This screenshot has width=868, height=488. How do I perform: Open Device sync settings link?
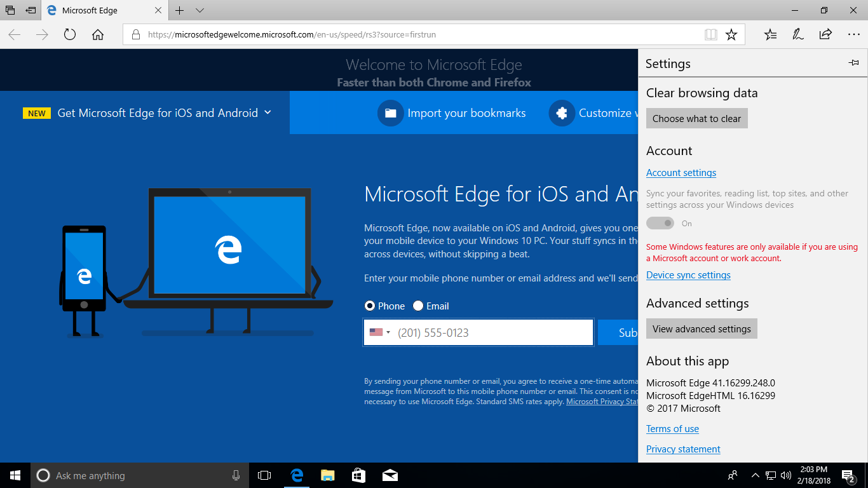point(688,275)
